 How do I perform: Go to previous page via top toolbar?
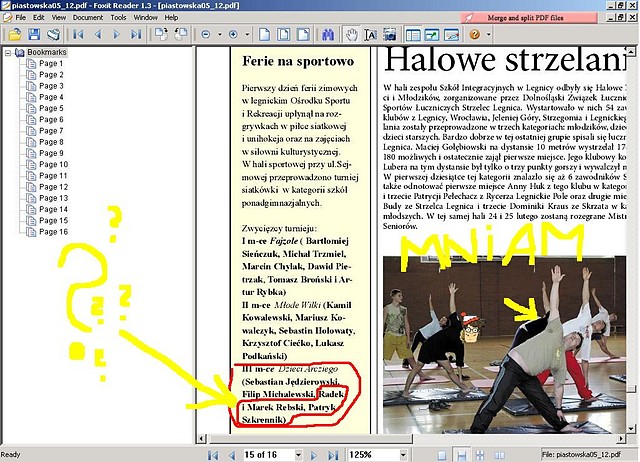point(98,35)
